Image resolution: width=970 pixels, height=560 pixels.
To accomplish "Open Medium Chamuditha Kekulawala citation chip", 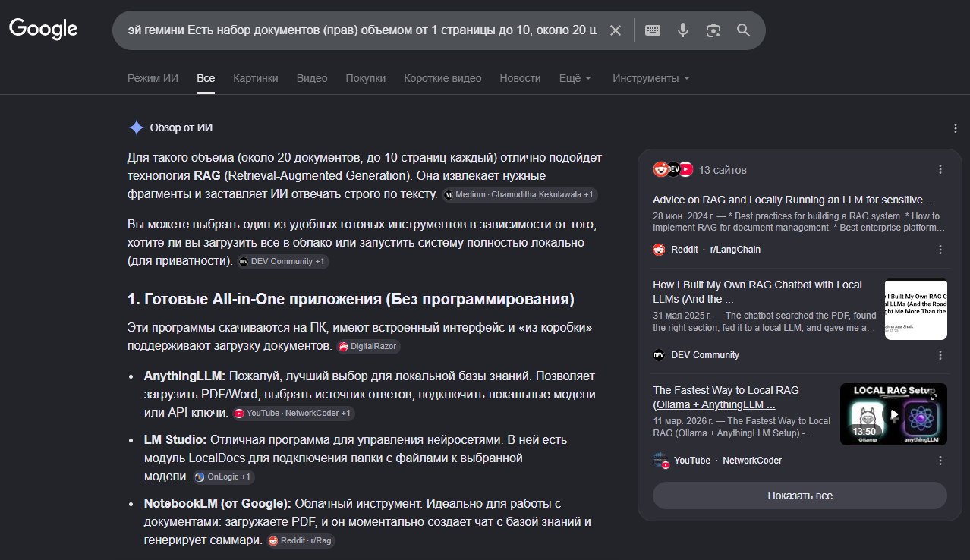I will click(520, 195).
